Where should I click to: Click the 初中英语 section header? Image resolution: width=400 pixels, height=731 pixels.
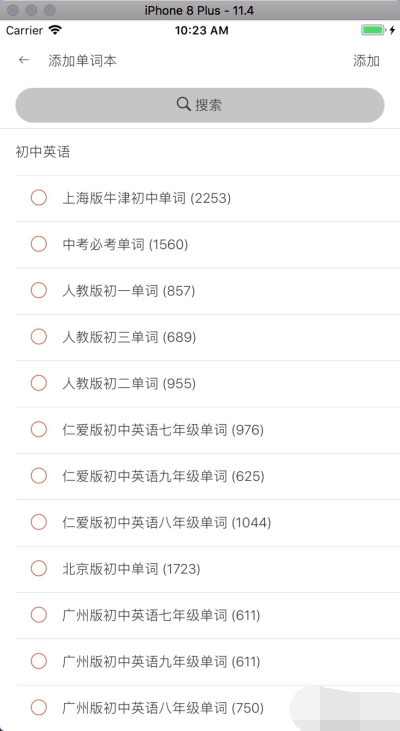click(43, 152)
